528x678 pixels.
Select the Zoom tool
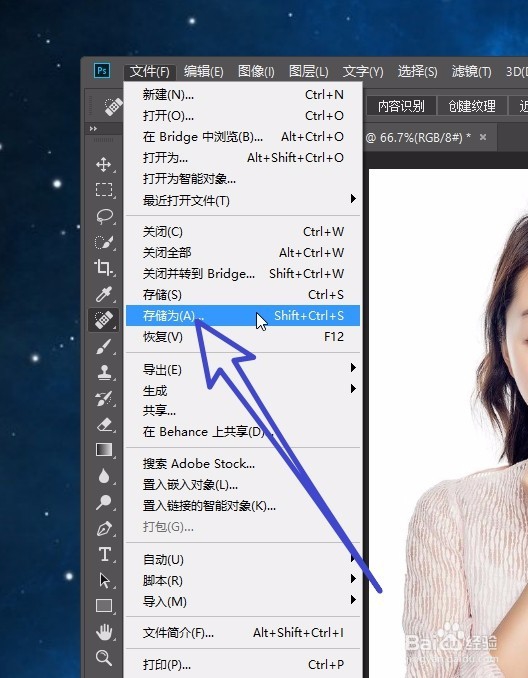[104, 658]
